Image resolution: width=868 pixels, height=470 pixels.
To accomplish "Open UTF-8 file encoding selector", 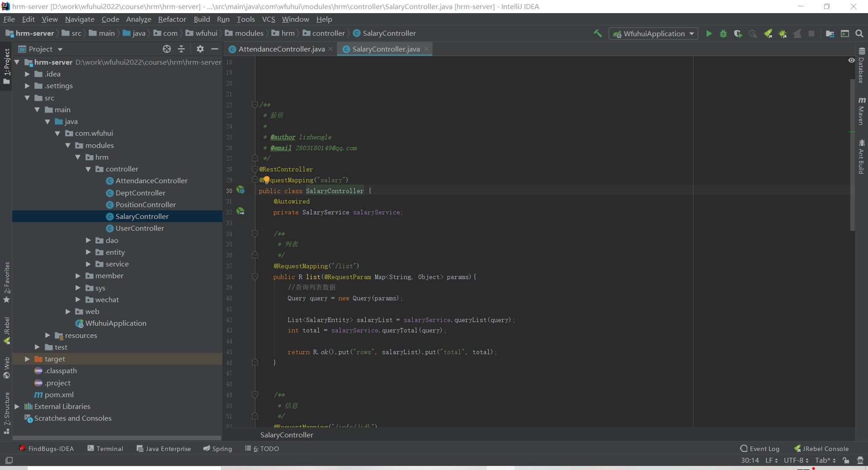I will [796, 461].
